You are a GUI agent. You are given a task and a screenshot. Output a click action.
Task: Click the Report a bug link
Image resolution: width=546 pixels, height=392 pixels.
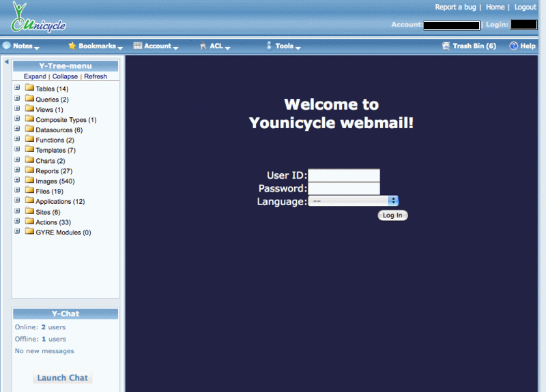coord(455,7)
